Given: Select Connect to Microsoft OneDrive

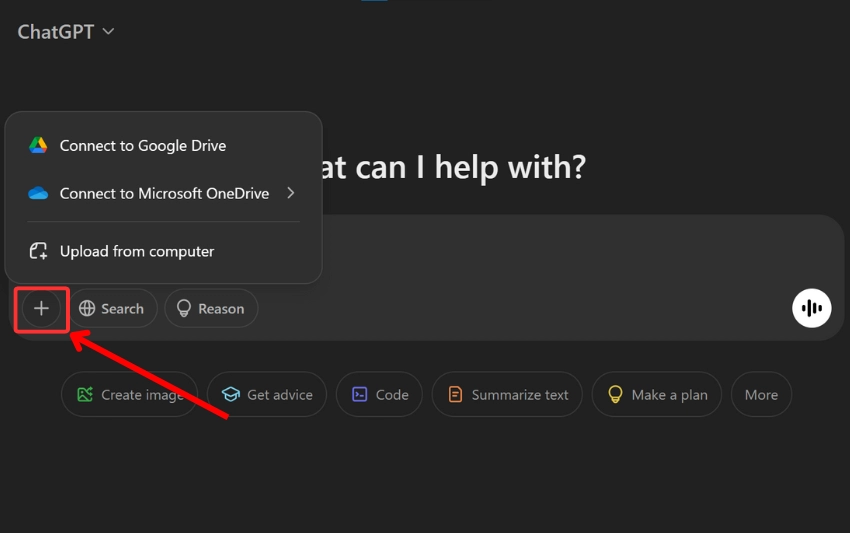Looking at the screenshot, I should coord(163,193).
